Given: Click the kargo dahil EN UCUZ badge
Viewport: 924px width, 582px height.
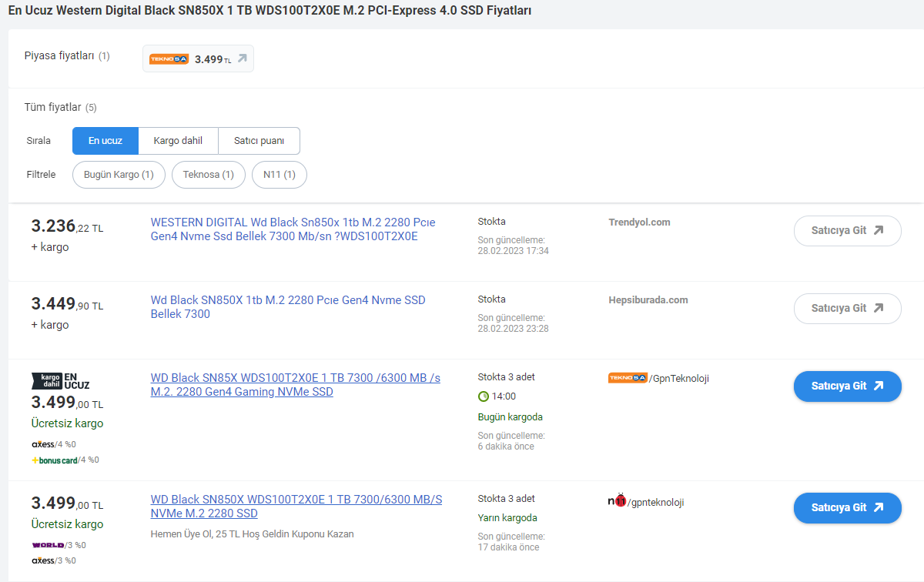Looking at the screenshot, I should (60, 380).
